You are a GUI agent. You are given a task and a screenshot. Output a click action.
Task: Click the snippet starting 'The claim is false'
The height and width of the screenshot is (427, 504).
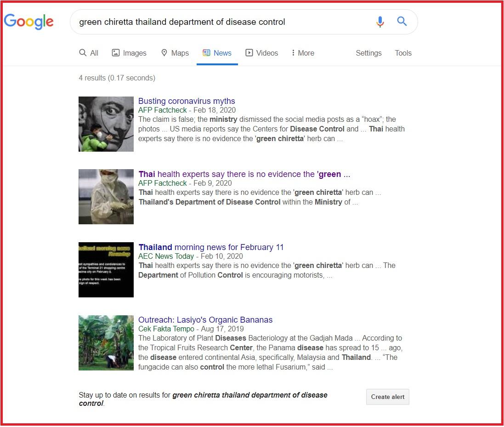[x=271, y=129]
